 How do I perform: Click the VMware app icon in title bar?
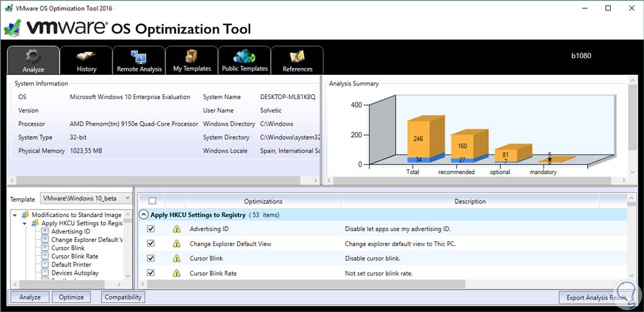tap(8, 8)
